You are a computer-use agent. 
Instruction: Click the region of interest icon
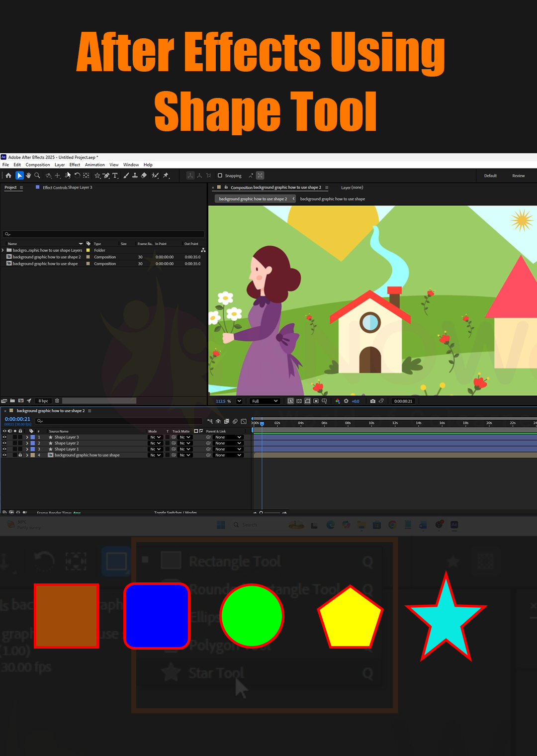pos(316,401)
